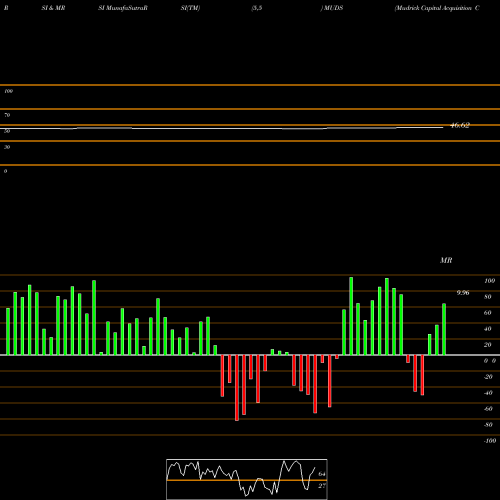500x500 pixels.
Task: Click the RSI axis label 50
Action: [7, 131]
